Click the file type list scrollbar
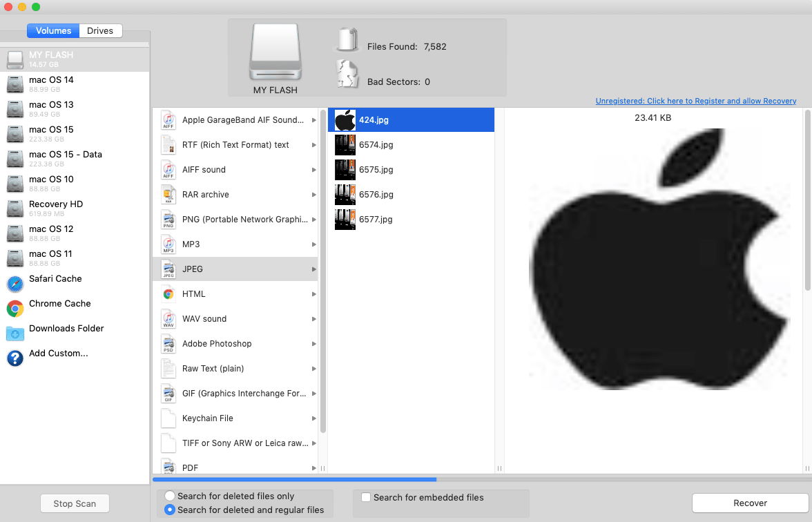 coord(323,271)
